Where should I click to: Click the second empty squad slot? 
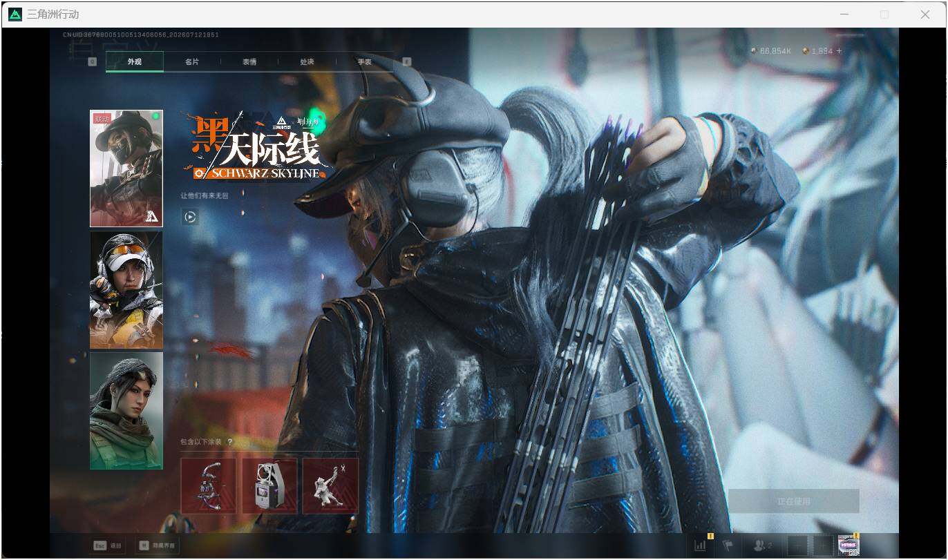point(823,545)
